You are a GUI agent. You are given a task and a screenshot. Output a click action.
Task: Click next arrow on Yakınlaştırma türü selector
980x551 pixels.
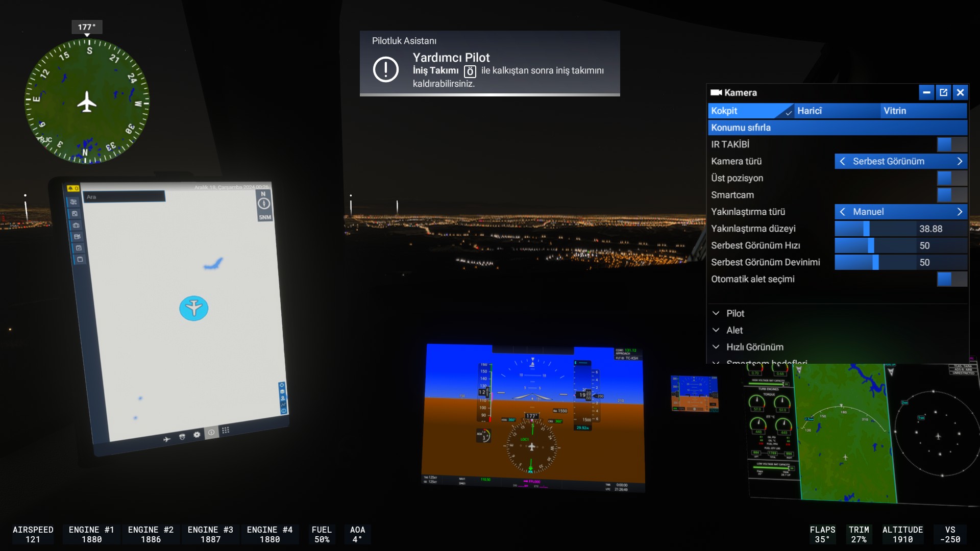coord(960,212)
